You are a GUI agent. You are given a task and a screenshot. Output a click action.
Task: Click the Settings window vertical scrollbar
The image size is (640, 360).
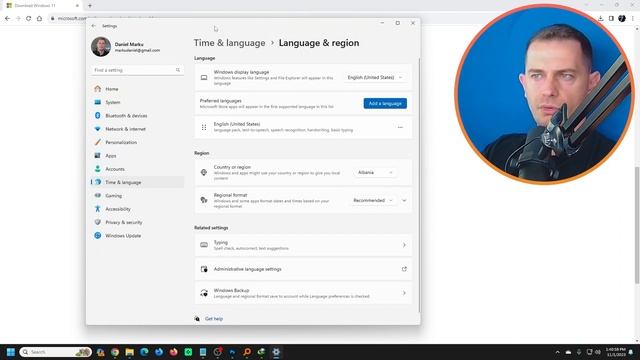(419, 186)
